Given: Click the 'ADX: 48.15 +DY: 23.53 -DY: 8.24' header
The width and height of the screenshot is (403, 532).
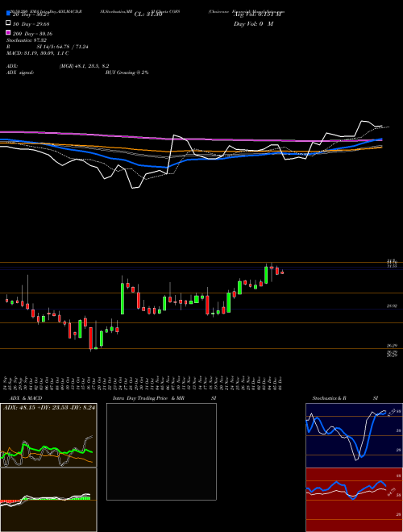Looking at the screenshot, I should tap(49, 407).
